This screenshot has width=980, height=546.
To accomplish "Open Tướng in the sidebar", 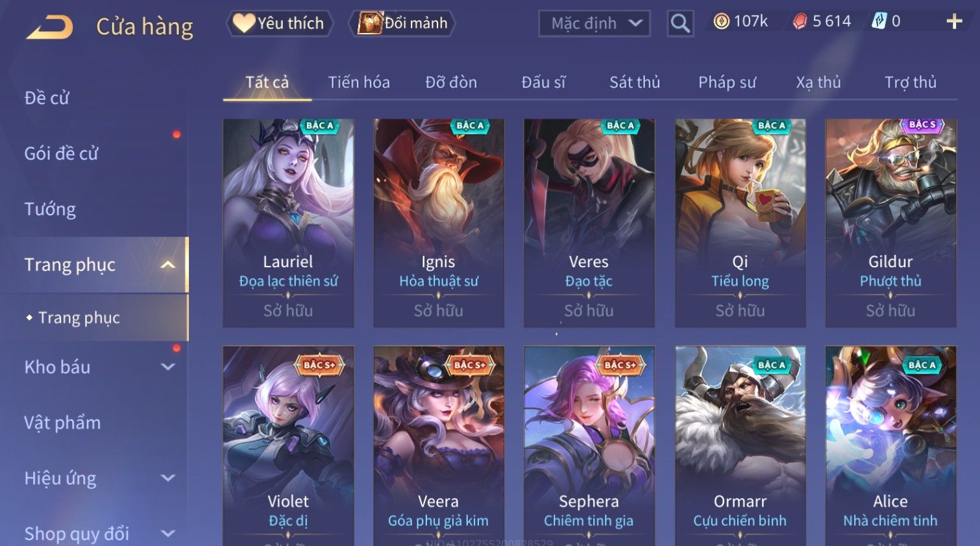I will click(50, 209).
